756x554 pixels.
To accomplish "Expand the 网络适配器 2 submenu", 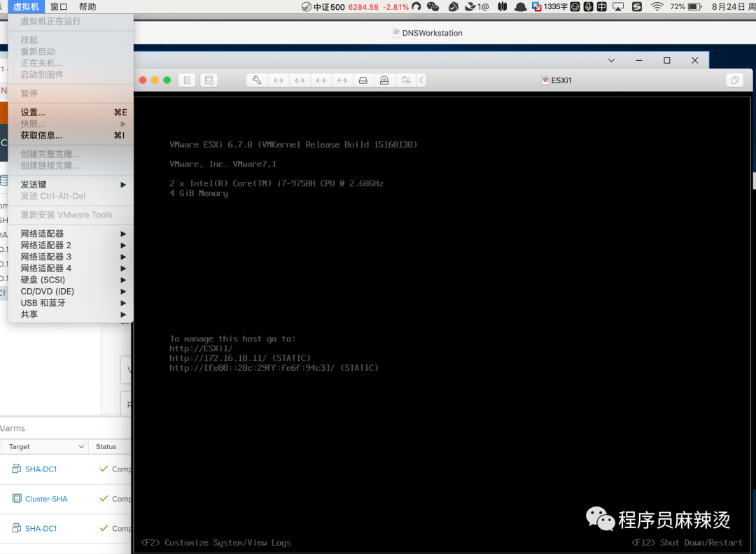I will pyautogui.click(x=71, y=246).
